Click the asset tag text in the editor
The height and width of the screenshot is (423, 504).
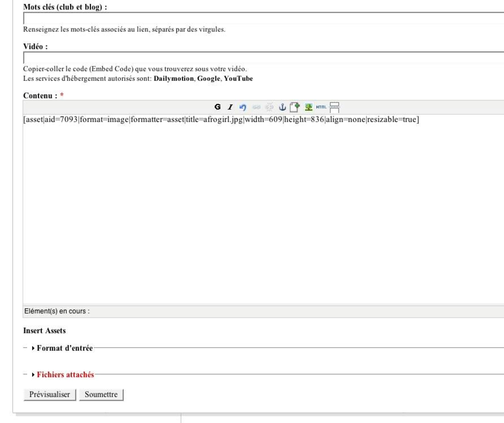221,120
